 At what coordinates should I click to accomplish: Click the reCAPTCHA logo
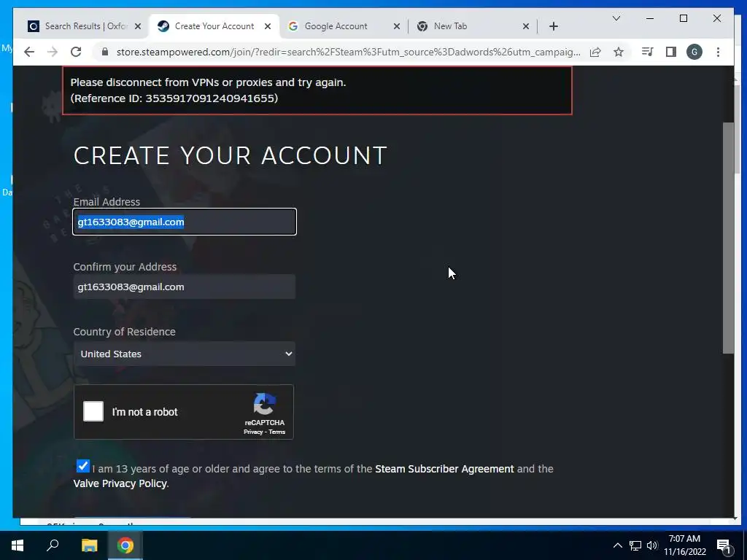[264, 404]
